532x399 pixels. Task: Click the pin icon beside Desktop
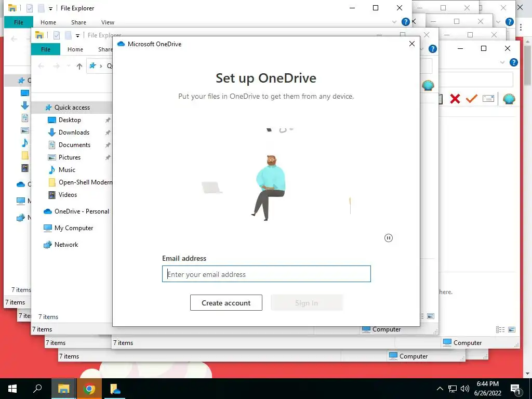click(108, 120)
